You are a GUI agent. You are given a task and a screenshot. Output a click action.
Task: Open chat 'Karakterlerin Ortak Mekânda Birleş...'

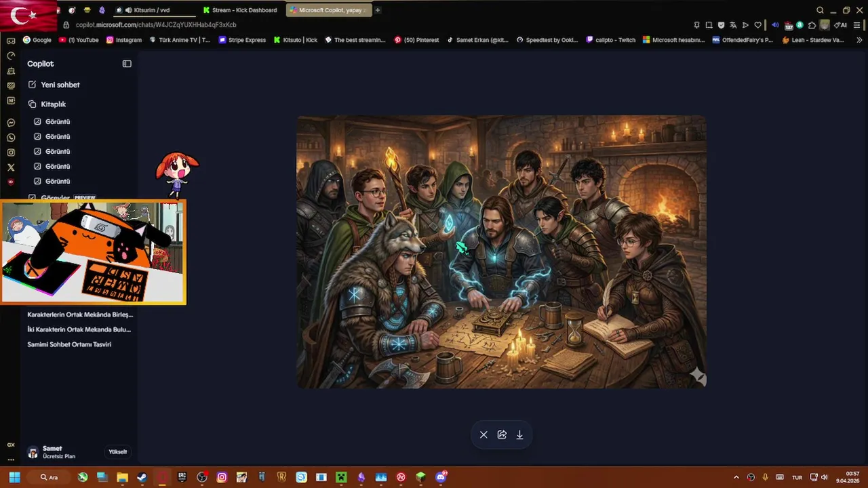click(x=80, y=314)
